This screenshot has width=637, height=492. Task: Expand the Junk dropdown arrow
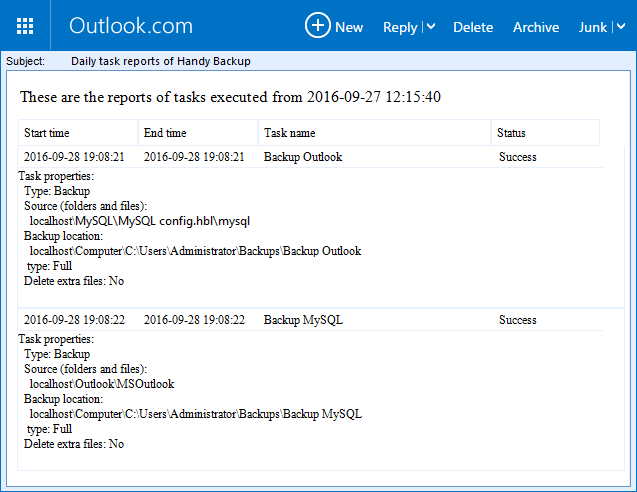pos(621,27)
